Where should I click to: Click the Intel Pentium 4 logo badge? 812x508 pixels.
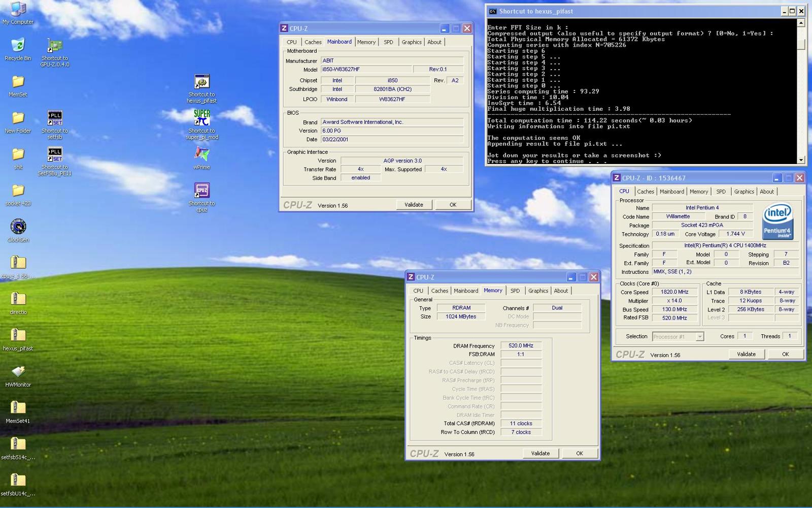pos(777,222)
